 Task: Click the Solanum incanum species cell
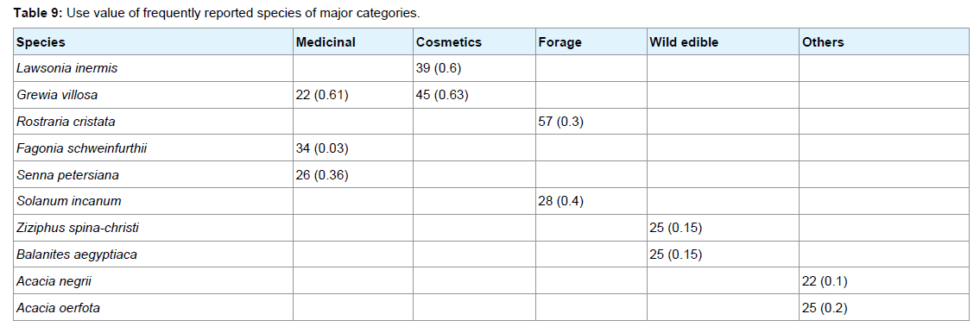click(153, 201)
